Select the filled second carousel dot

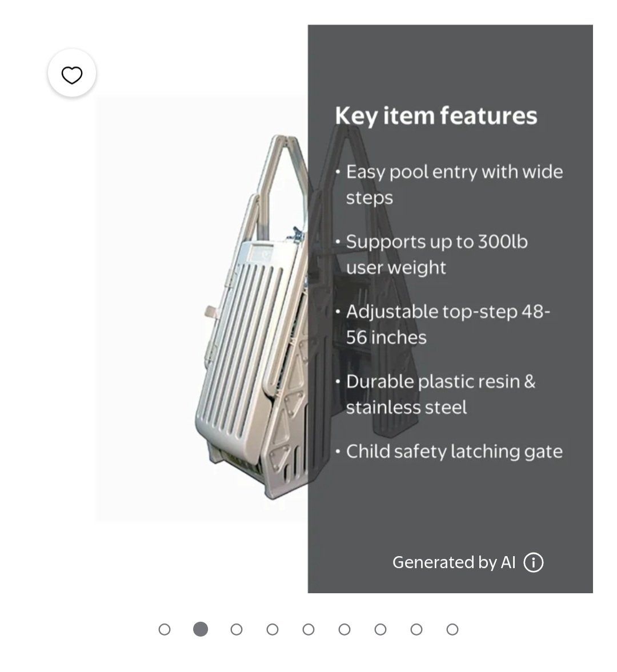(200, 629)
